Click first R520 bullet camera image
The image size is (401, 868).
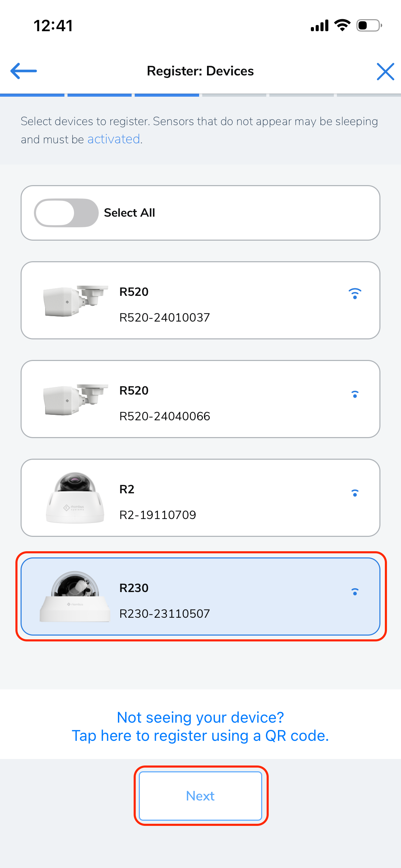pyautogui.click(x=75, y=301)
